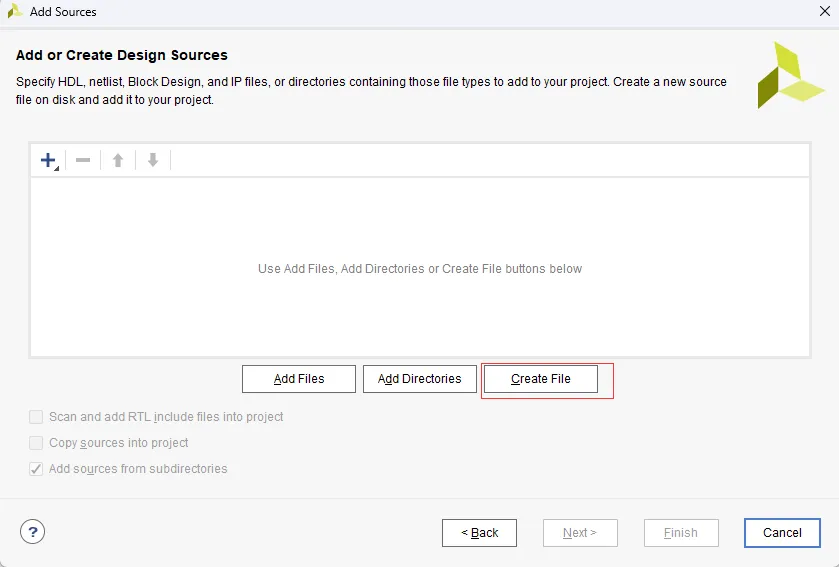Choose the Add Directories button

click(419, 379)
